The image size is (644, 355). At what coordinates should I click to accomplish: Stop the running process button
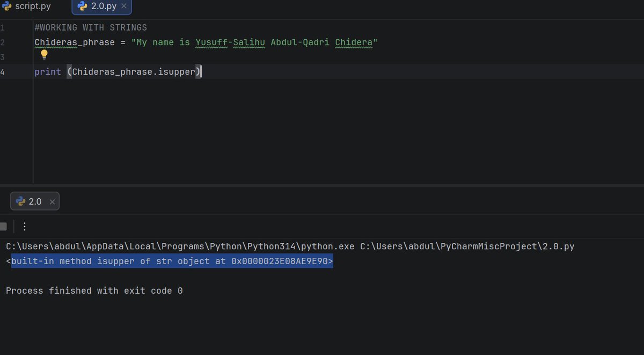(x=3, y=227)
